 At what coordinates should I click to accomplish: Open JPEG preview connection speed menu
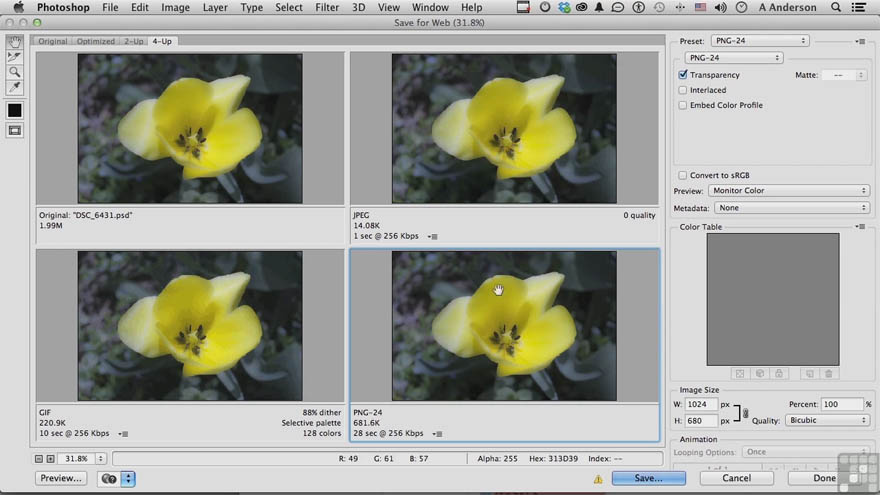coord(433,236)
